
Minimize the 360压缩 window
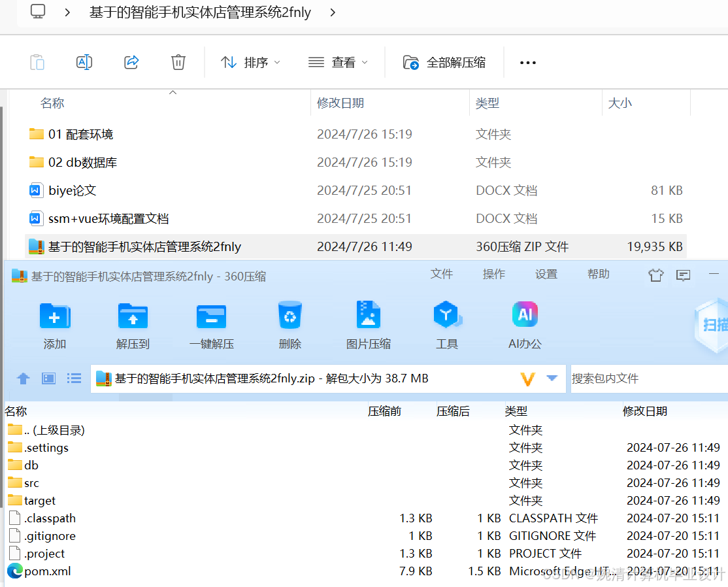(714, 274)
